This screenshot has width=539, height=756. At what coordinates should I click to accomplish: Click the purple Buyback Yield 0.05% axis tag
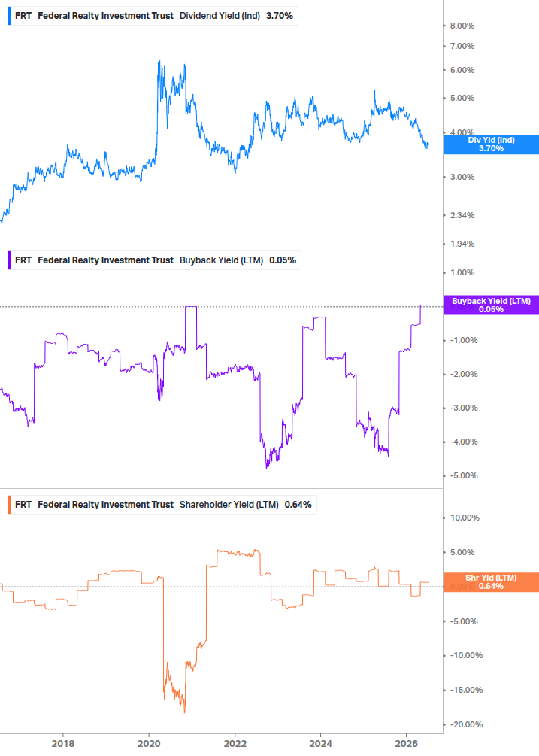point(491,305)
